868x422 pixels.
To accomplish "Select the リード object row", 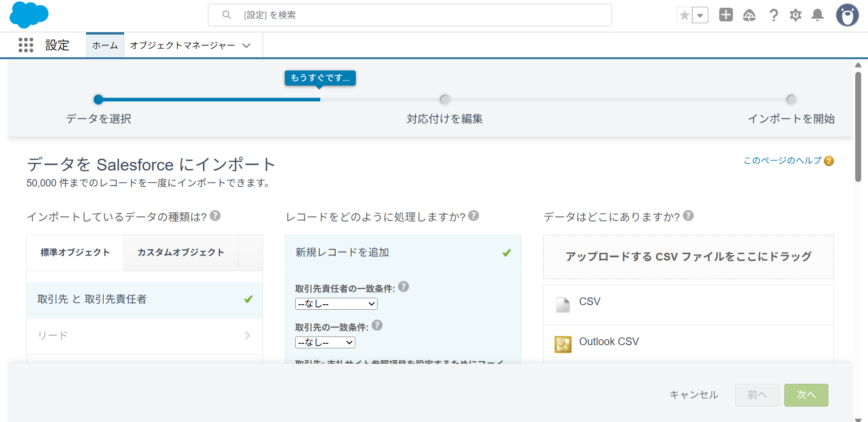I will [x=145, y=336].
